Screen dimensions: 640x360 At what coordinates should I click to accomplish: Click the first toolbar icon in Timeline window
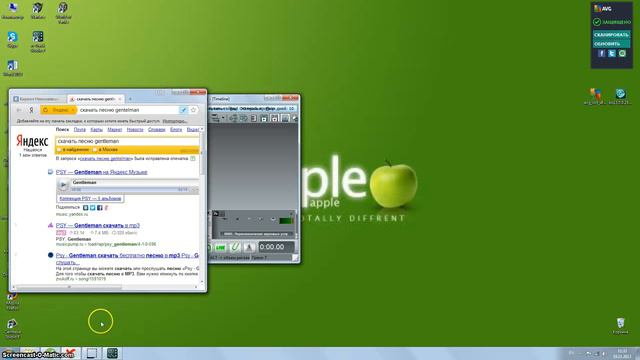coord(216,118)
